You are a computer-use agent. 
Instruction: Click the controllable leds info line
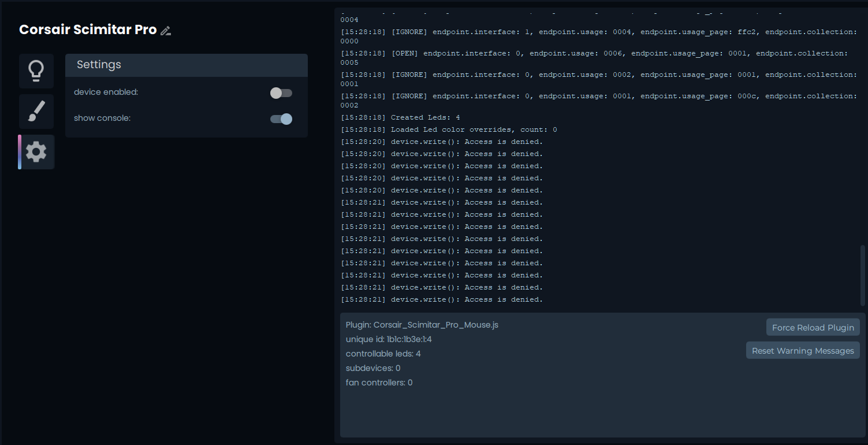383,354
